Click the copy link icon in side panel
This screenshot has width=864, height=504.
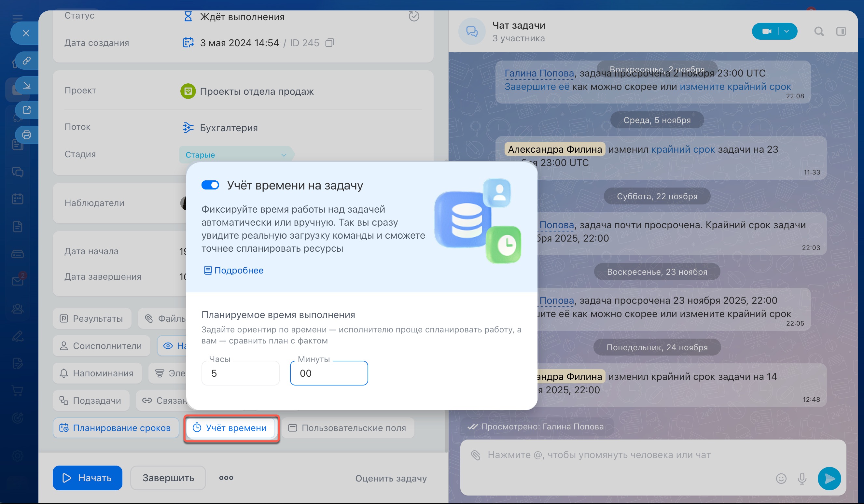click(26, 61)
